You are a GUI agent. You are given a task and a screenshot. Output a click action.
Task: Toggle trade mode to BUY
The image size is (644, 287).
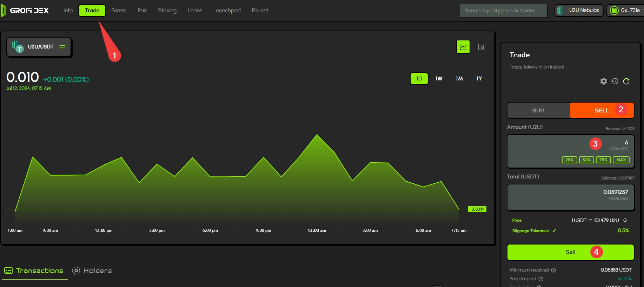(x=538, y=111)
